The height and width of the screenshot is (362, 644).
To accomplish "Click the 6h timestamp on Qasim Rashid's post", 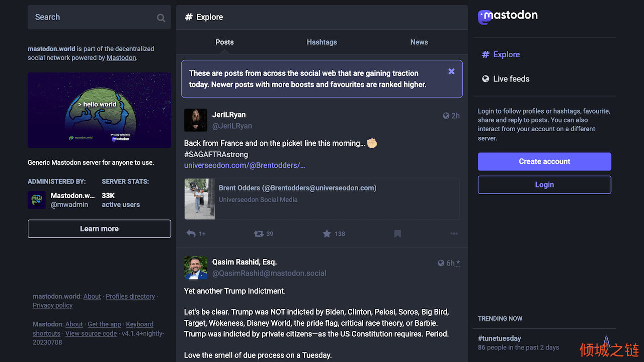I will (x=451, y=263).
